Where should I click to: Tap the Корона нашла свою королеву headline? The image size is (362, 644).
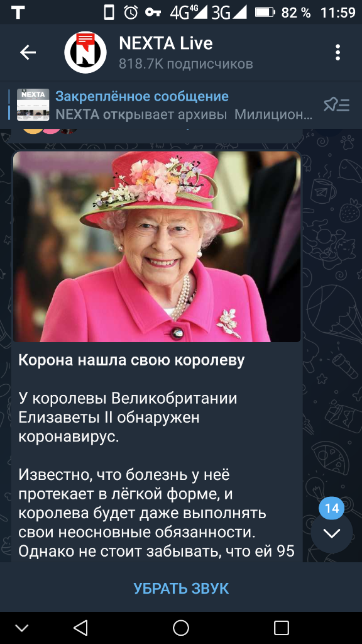pos(131,360)
